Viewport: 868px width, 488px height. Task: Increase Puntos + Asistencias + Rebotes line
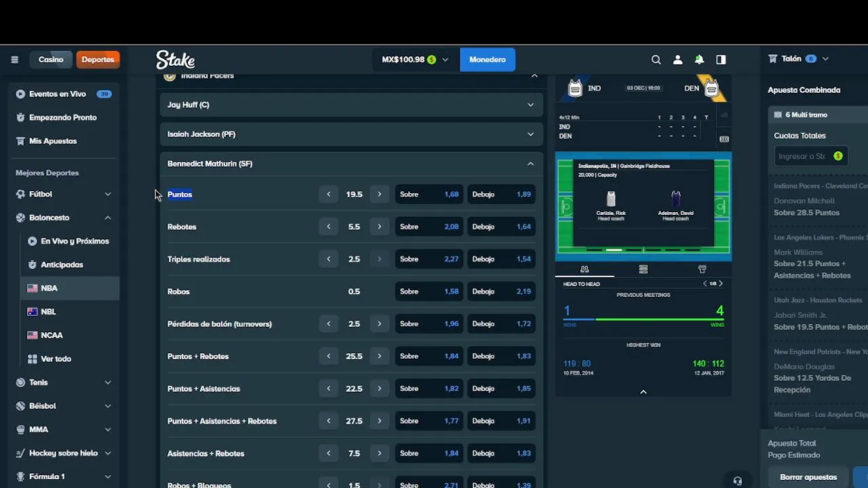380,421
